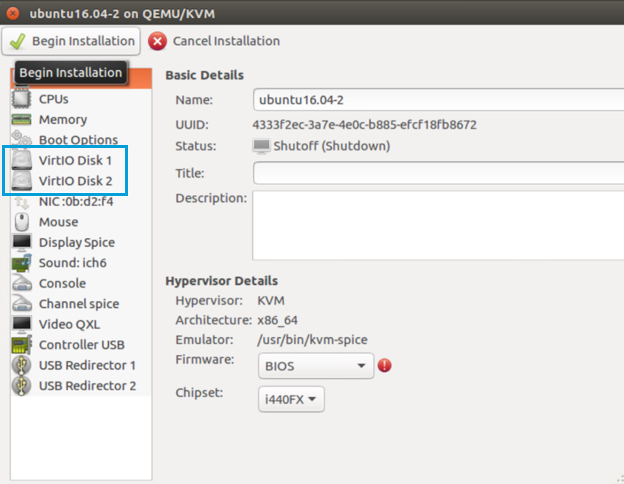Select the Memory RAM stick icon
The width and height of the screenshot is (624, 484).
[x=21, y=119]
